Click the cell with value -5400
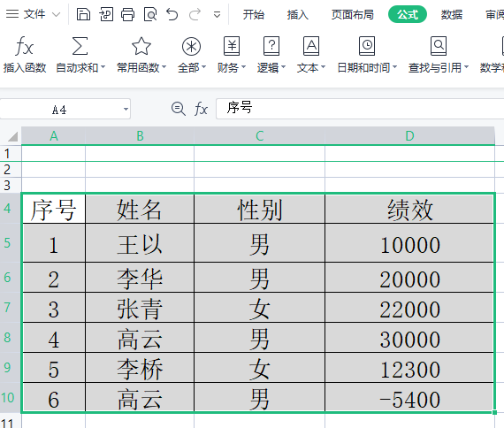The image size is (504, 428). click(409, 398)
